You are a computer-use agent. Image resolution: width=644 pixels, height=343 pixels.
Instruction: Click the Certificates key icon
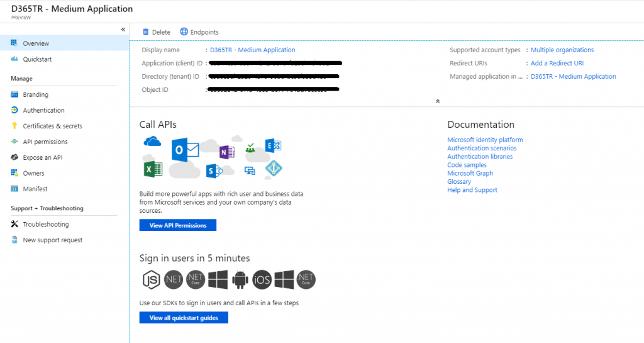click(x=14, y=125)
